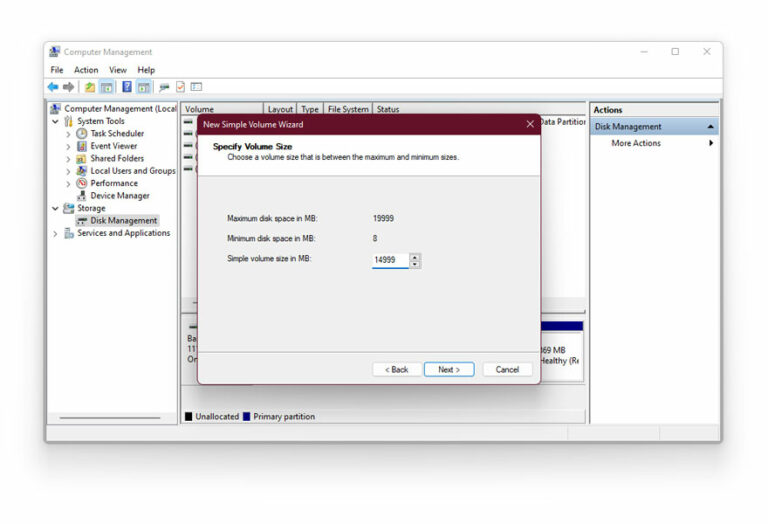Click the Up one level folder icon
The width and height of the screenshot is (768, 524).
pyautogui.click(x=90, y=87)
